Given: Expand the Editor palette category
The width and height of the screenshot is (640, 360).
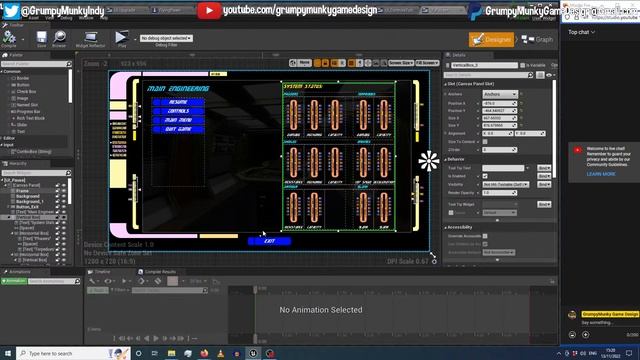Looking at the screenshot, I should pyautogui.click(x=2, y=138).
